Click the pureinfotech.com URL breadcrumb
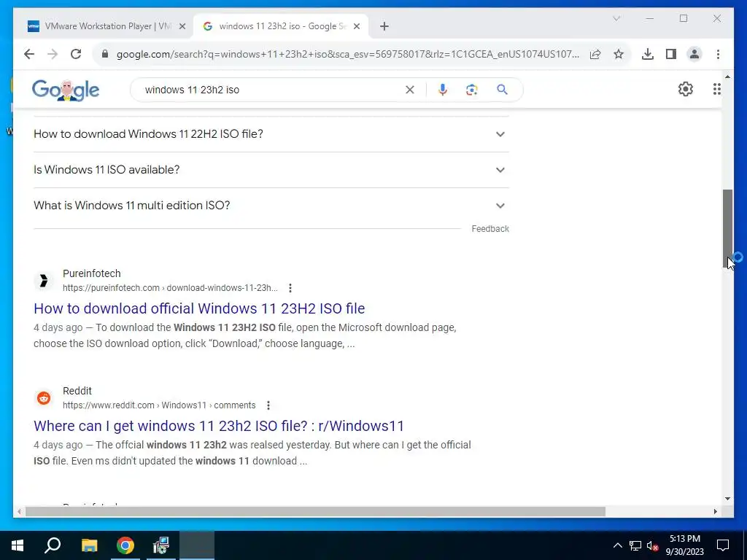The width and height of the screenshot is (747, 560). [x=170, y=288]
